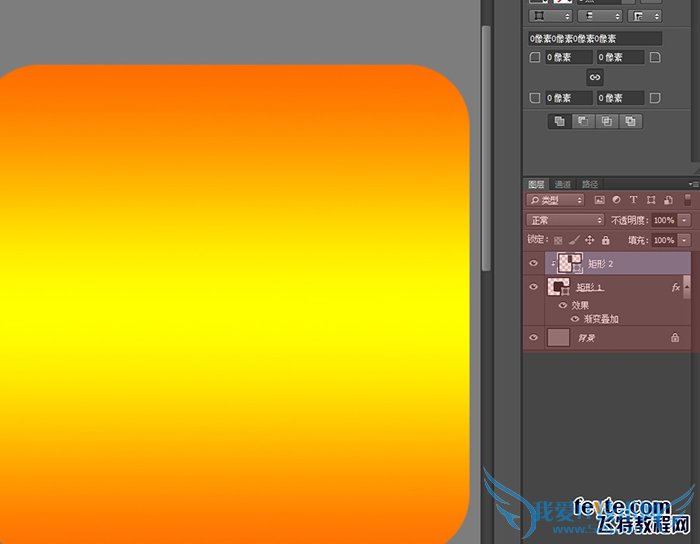The image size is (700, 544).
Task: Open the stroke line caps dropdown
Action: (x=600, y=16)
